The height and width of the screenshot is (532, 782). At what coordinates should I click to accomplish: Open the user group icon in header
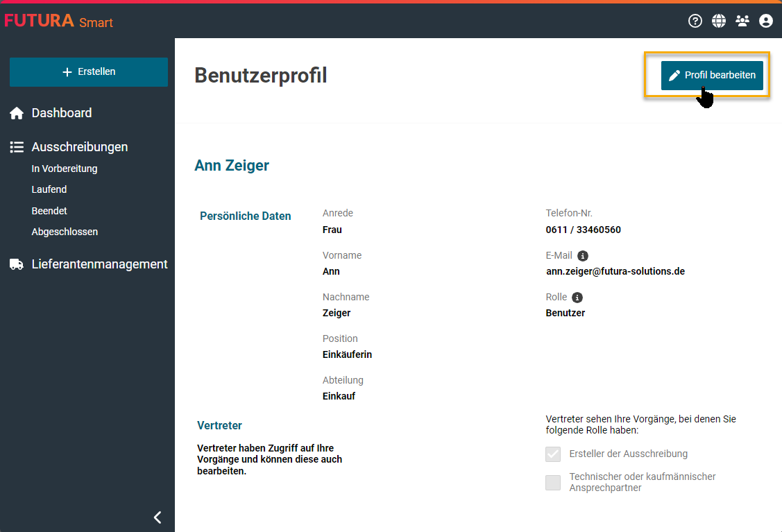click(742, 21)
